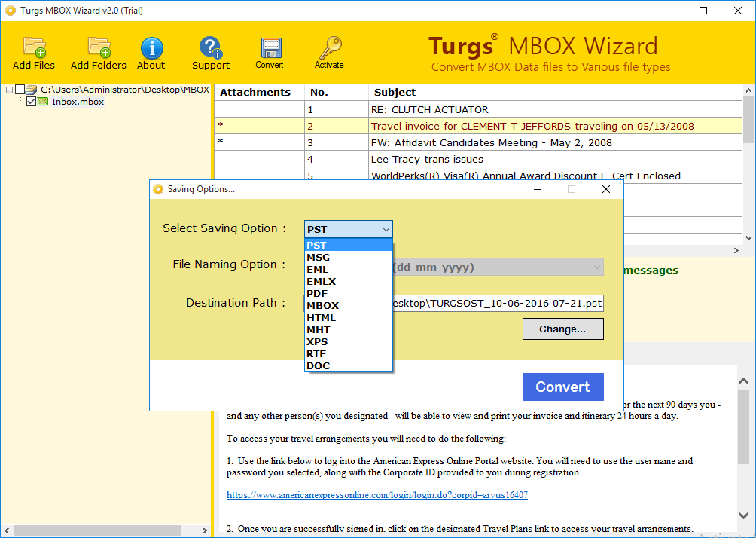Click the Convert floppy disk toolbar icon
This screenshot has height=538, width=756.
pyautogui.click(x=271, y=47)
